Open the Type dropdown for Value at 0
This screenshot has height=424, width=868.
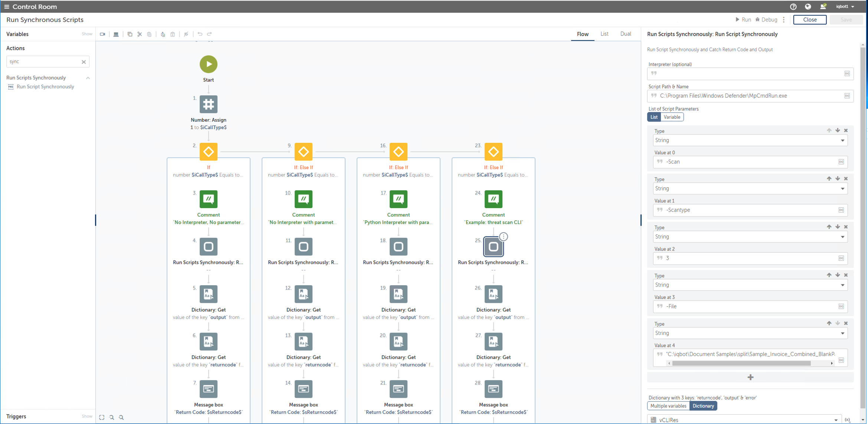click(750, 140)
